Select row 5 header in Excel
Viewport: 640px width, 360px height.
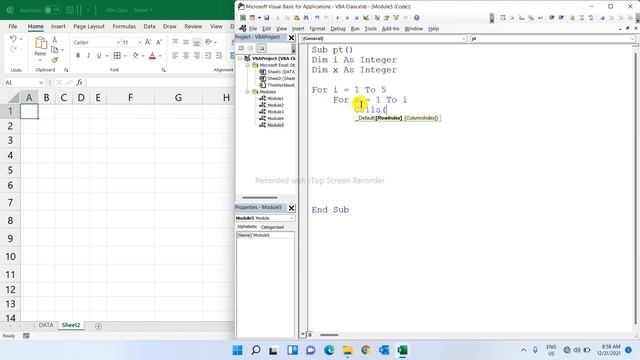point(10,170)
